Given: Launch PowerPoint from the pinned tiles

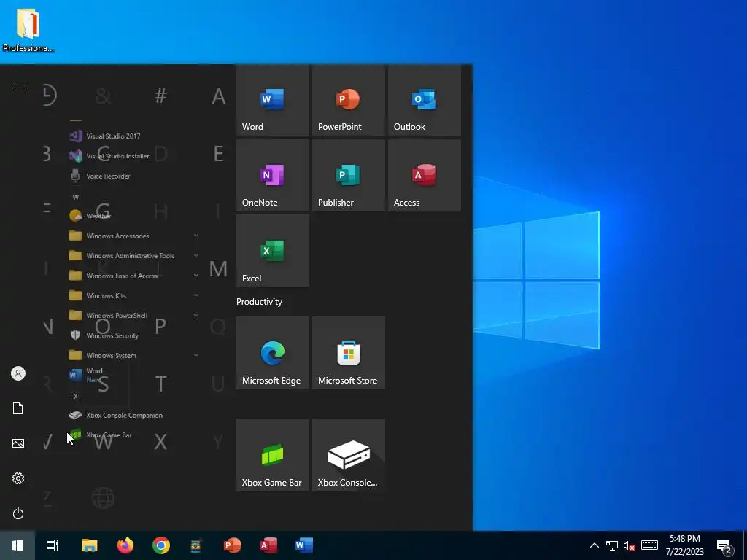Looking at the screenshot, I should [x=348, y=100].
